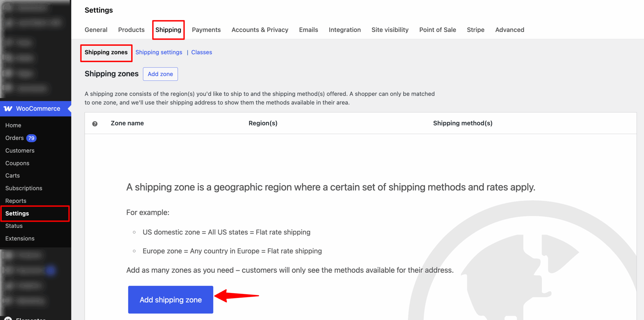Switch to the Point of Sale tab

pyautogui.click(x=437, y=30)
